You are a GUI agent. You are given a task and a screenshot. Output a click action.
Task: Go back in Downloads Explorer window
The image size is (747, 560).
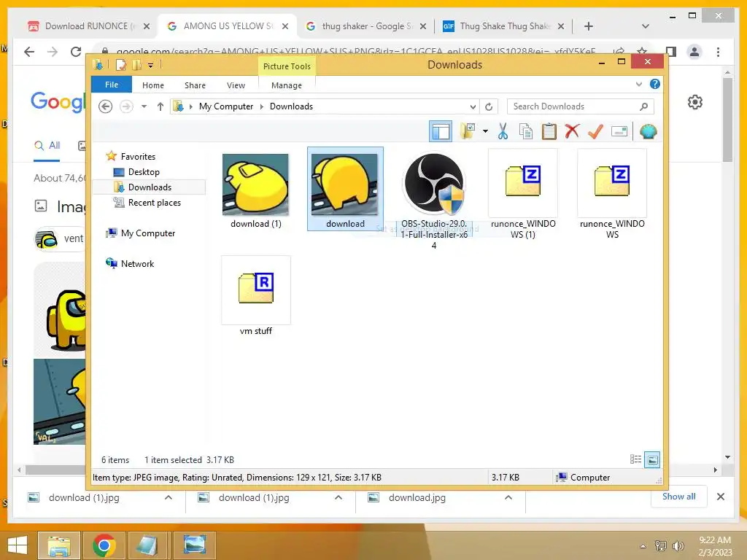pos(105,106)
